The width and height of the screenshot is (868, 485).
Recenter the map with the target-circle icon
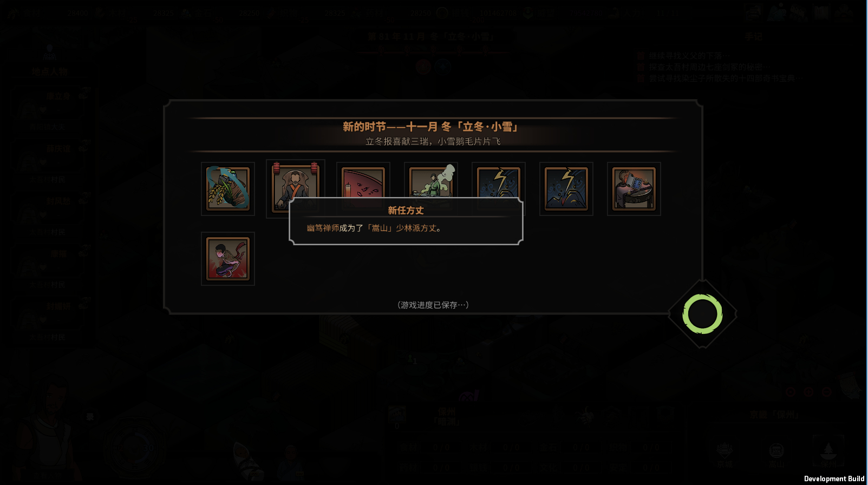791,392
